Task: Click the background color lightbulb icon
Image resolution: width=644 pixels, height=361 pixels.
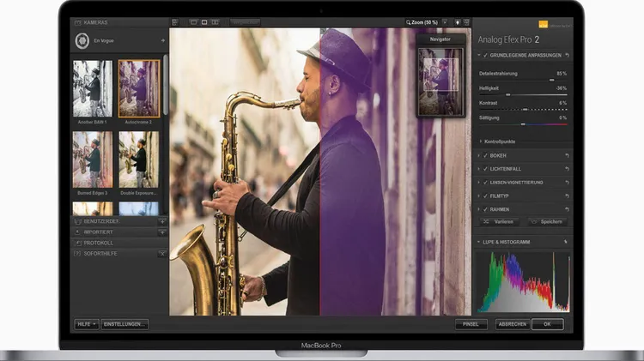Action: tap(458, 22)
